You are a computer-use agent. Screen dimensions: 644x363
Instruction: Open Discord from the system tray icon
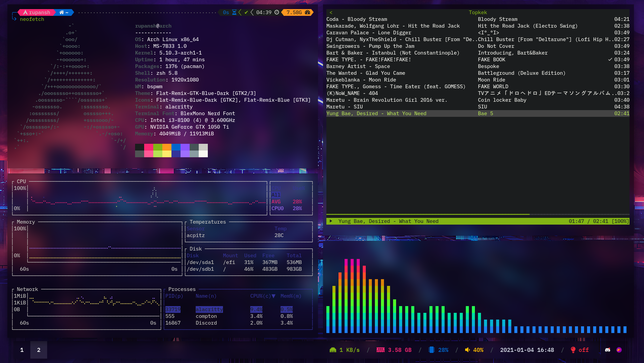point(608,350)
